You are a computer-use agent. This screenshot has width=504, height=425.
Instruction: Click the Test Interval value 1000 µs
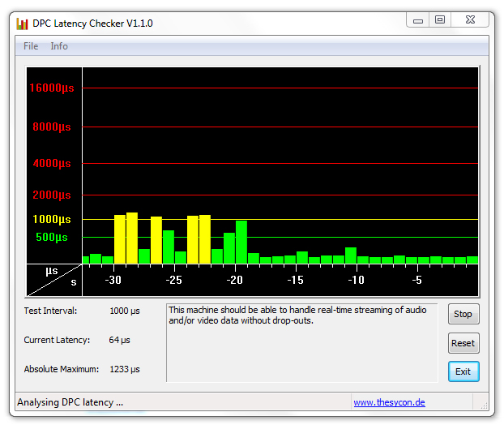[125, 311]
